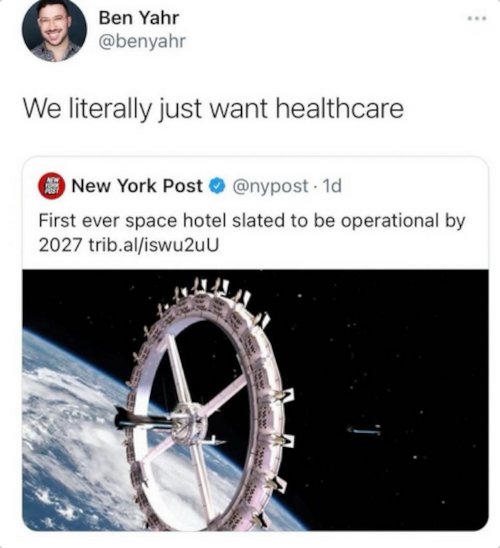Screen dimensions: 500x548
Task: Open the quoted tweet text about space hotel
Action: [x=252, y=233]
